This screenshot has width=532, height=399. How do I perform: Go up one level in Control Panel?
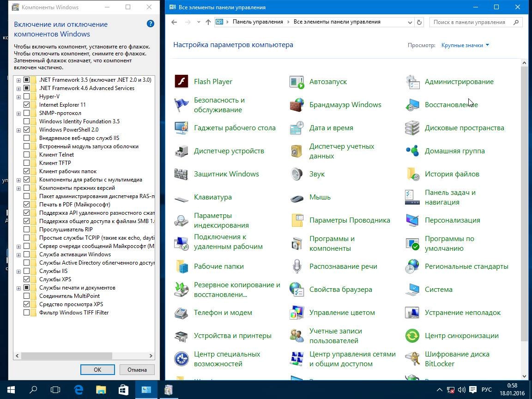(208, 22)
